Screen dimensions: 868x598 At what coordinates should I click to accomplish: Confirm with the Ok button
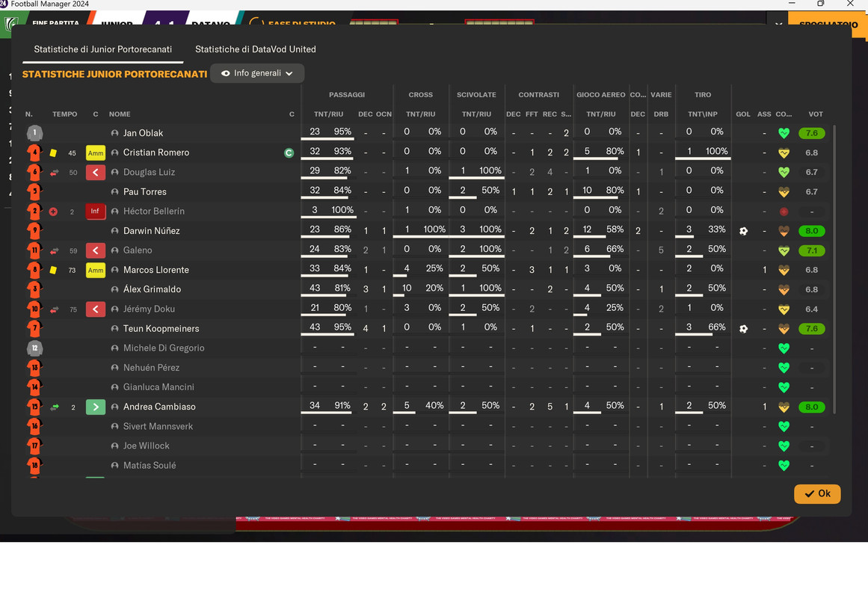pyautogui.click(x=817, y=493)
